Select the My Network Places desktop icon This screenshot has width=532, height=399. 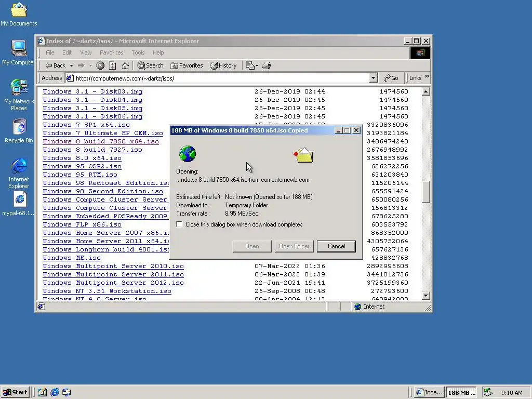click(19, 95)
